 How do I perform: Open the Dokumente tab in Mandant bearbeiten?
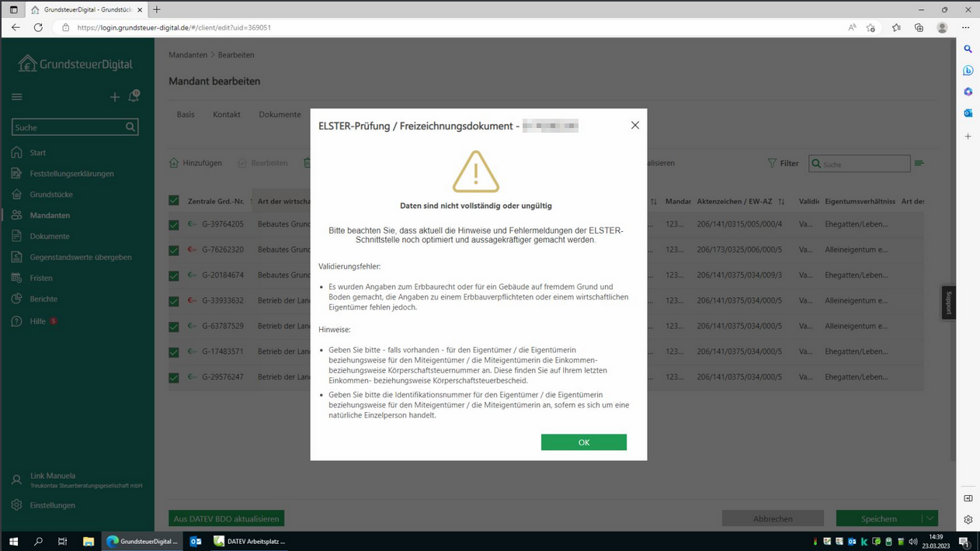click(280, 115)
